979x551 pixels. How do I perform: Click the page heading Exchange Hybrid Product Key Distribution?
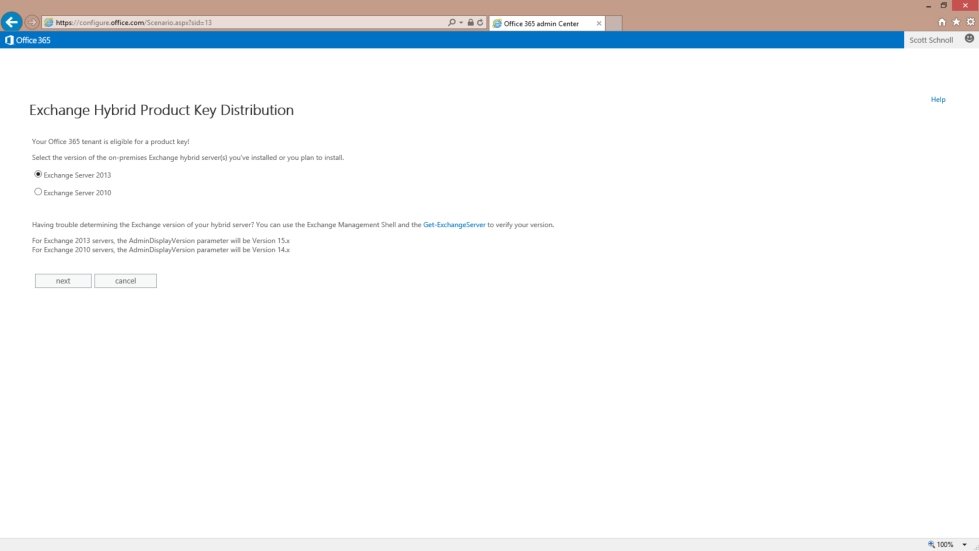pos(161,110)
